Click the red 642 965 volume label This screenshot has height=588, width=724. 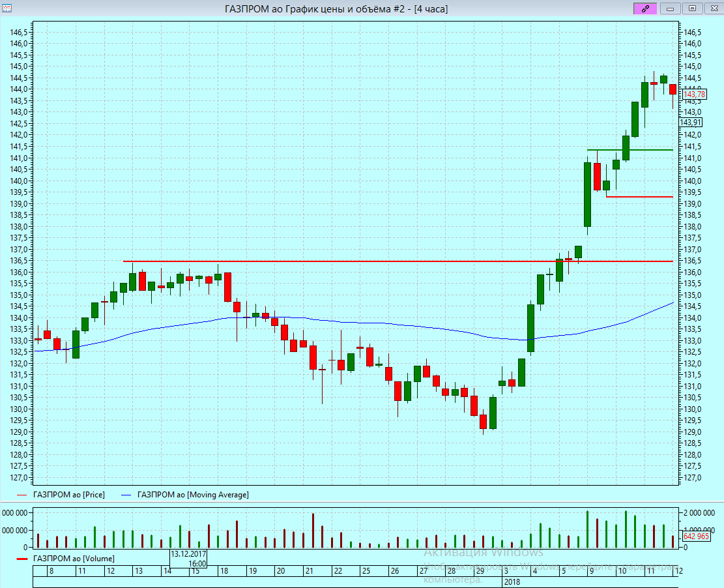coord(696,537)
